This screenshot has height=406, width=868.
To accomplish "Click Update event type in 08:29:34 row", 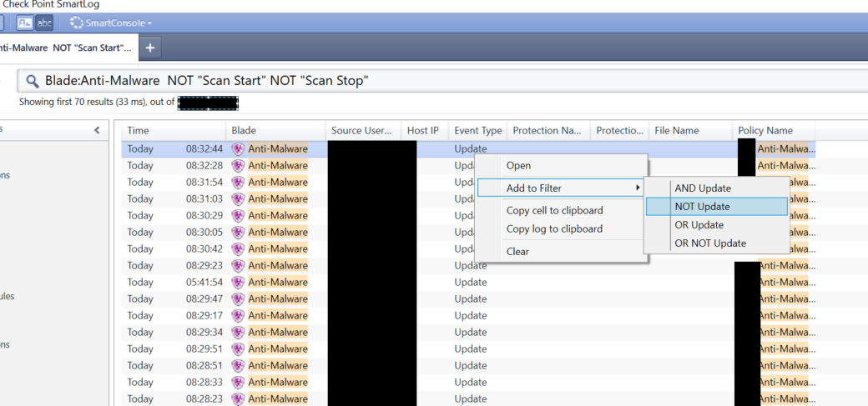I will 471,332.
